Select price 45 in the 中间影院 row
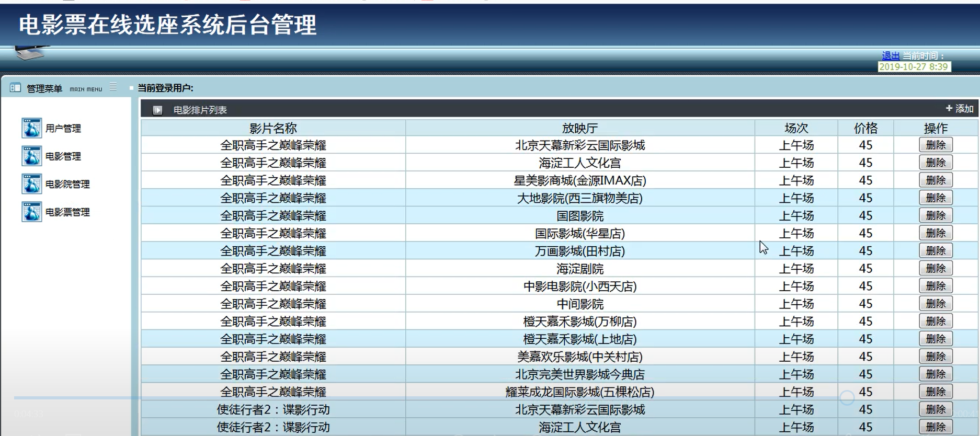The height and width of the screenshot is (436, 980). [865, 304]
